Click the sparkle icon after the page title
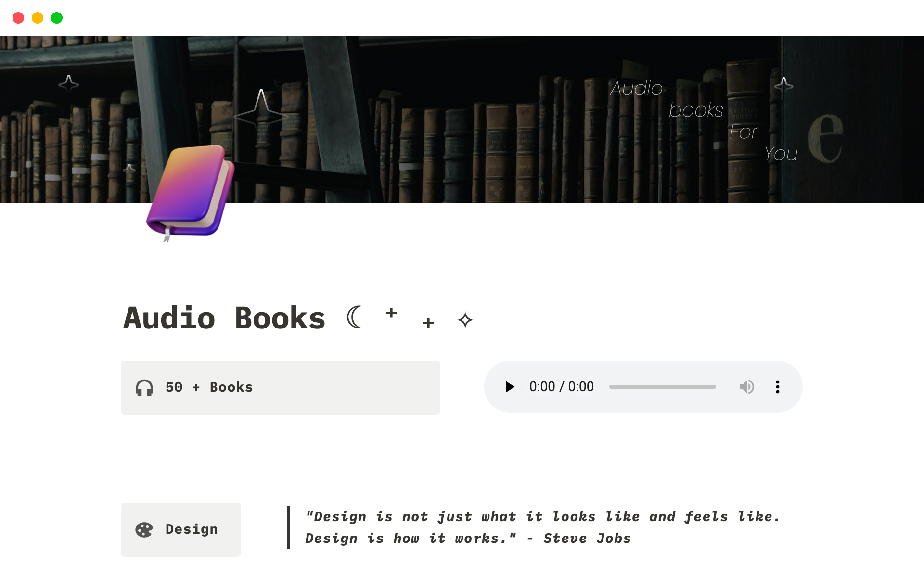The image size is (924, 578). click(x=465, y=319)
